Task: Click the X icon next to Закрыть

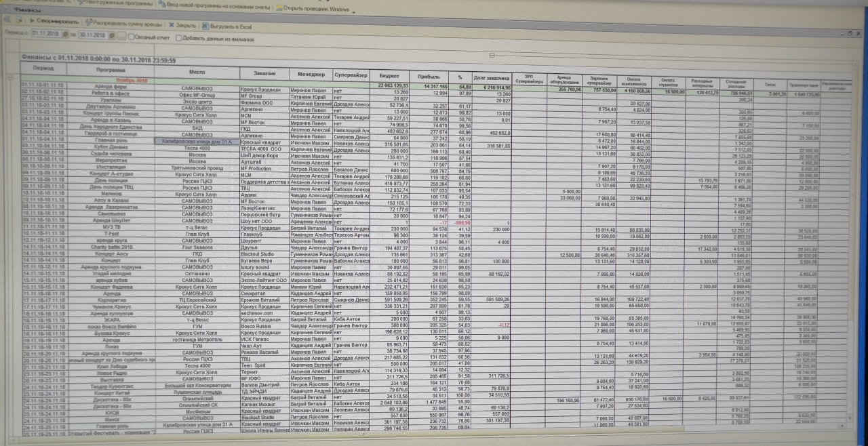Action: pyautogui.click(x=172, y=24)
